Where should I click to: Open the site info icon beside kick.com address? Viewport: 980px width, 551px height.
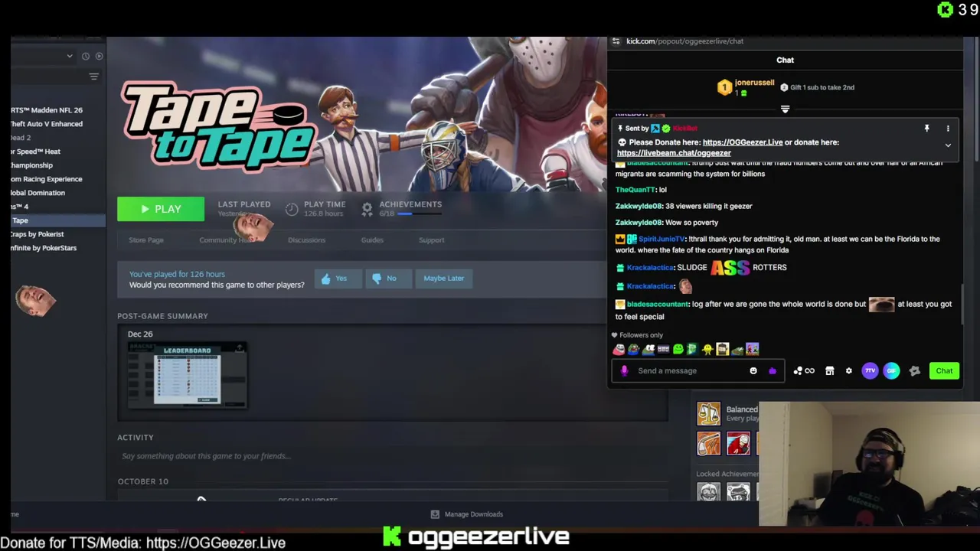point(616,41)
